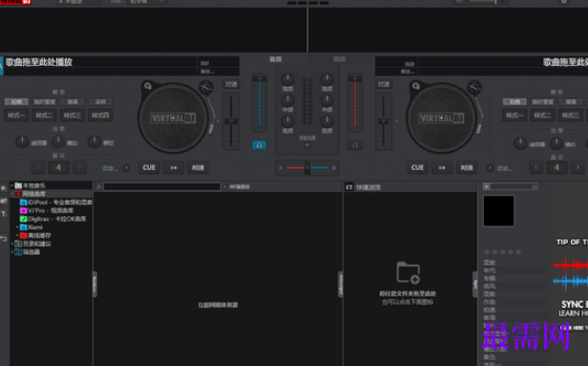Click sync button above left pitch slider
This screenshot has width=588, height=366.
pos(231,84)
